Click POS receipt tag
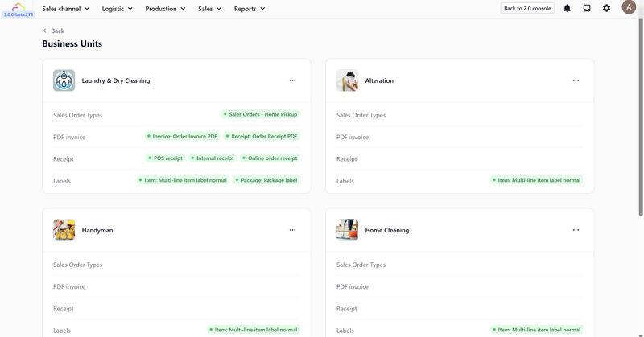 (x=166, y=158)
